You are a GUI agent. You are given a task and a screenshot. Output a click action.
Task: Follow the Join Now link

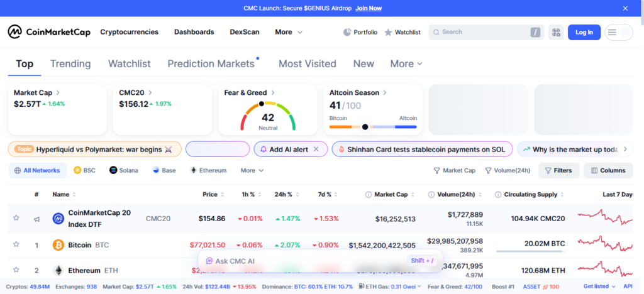[x=369, y=8]
